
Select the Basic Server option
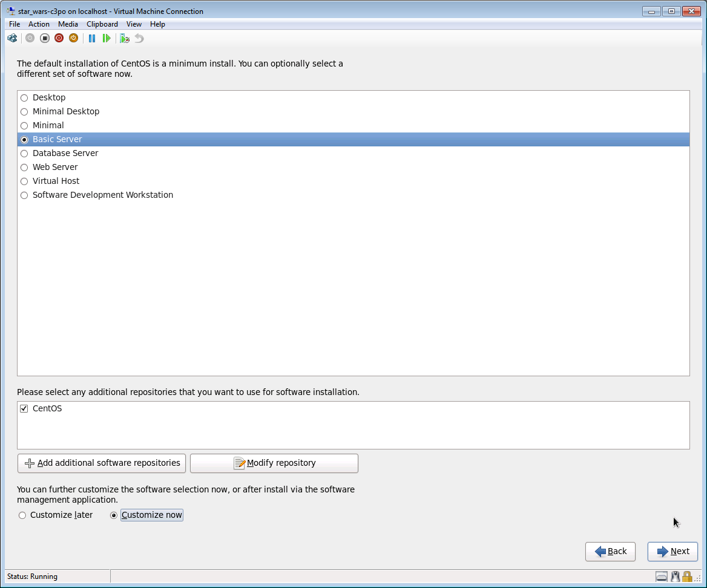tap(24, 140)
